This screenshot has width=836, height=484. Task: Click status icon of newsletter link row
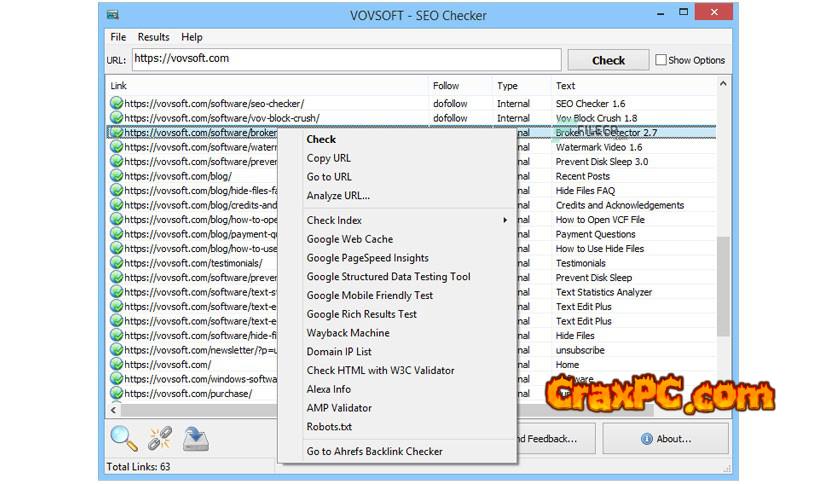(116, 350)
